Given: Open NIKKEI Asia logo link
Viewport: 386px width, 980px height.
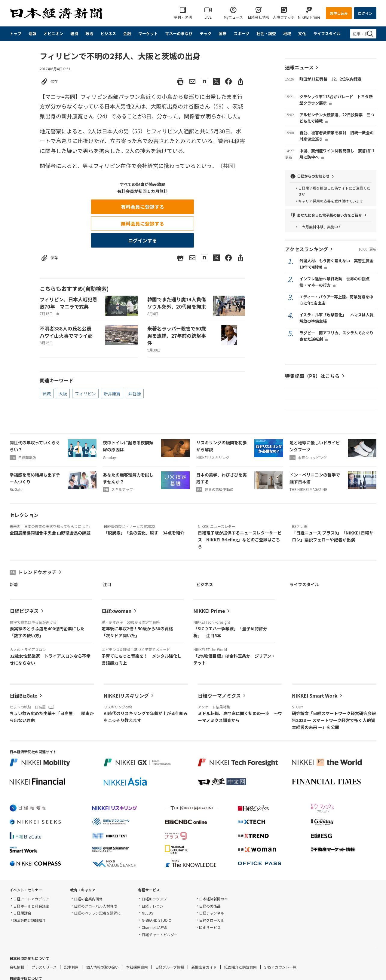Looking at the screenshot, I should pyautogui.click(x=125, y=782).
